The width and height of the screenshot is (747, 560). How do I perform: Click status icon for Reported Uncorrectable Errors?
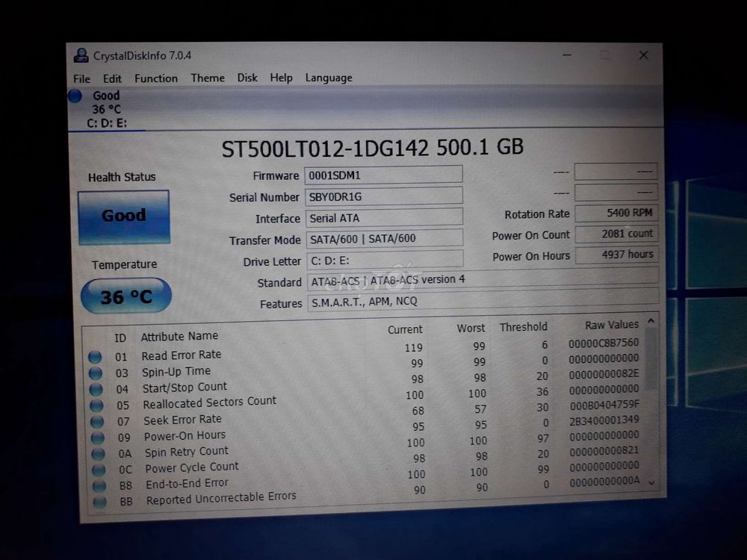coord(99,502)
